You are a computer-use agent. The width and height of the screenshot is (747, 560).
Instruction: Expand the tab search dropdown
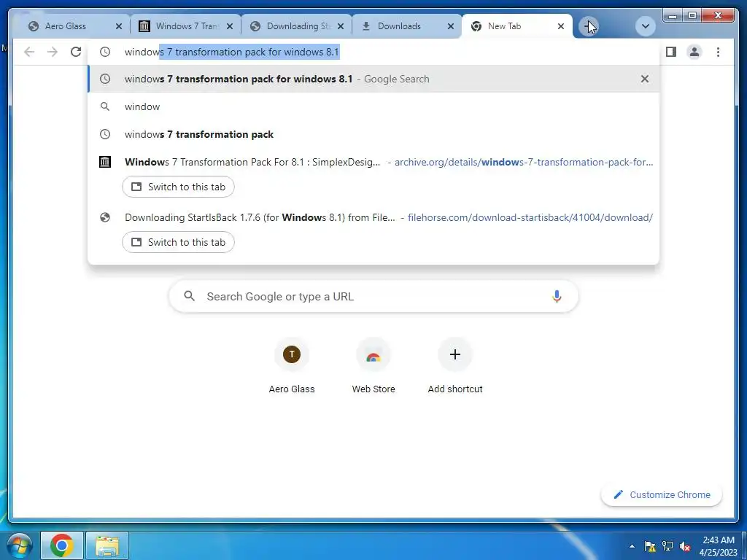646,26
